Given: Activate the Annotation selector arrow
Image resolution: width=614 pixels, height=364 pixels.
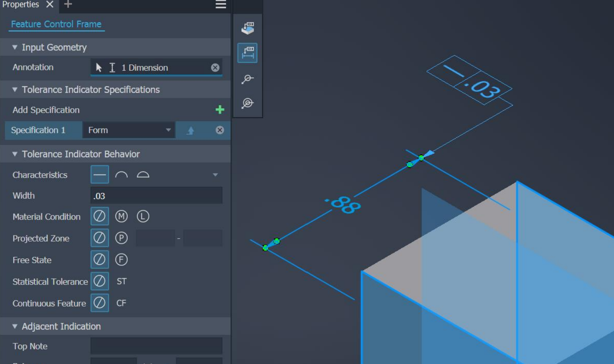Looking at the screenshot, I should (99, 68).
